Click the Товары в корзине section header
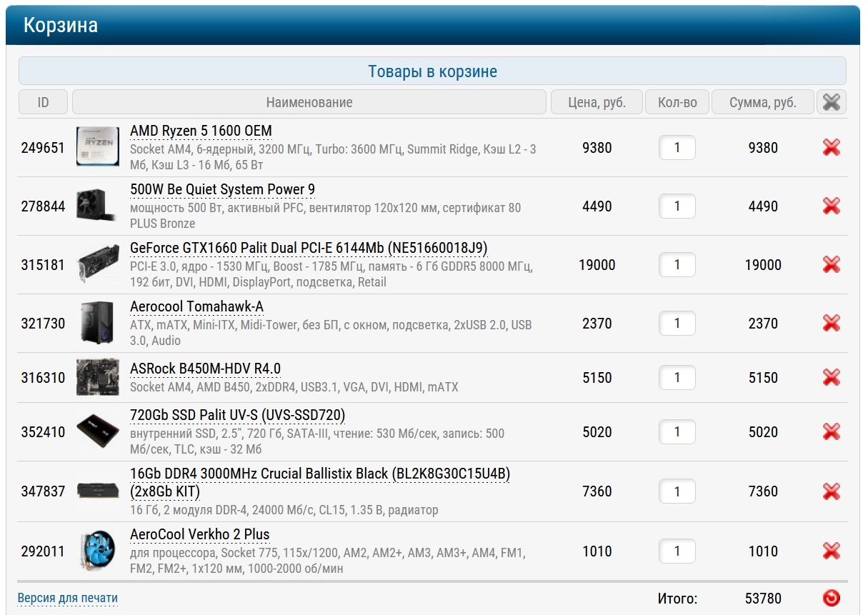Viewport: 868px width, 615px height. [x=432, y=71]
